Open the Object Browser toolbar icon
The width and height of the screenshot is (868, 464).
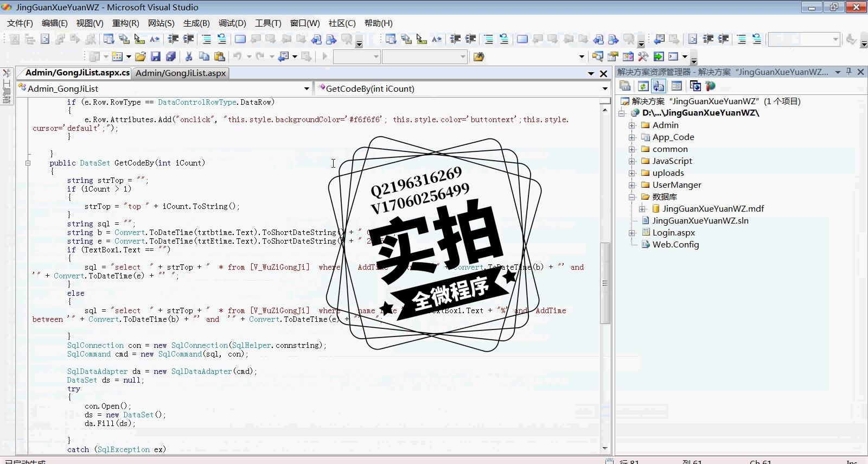pyautogui.click(x=628, y=56)
